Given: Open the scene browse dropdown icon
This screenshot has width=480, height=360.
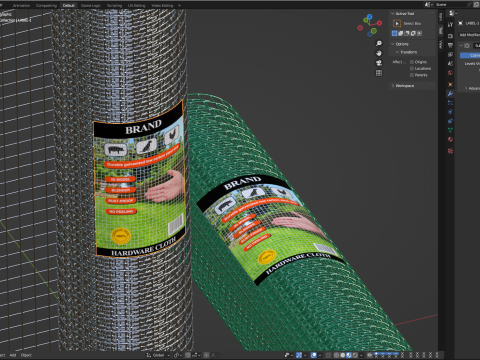Looking at the screenshot, I should click(429, 5).
